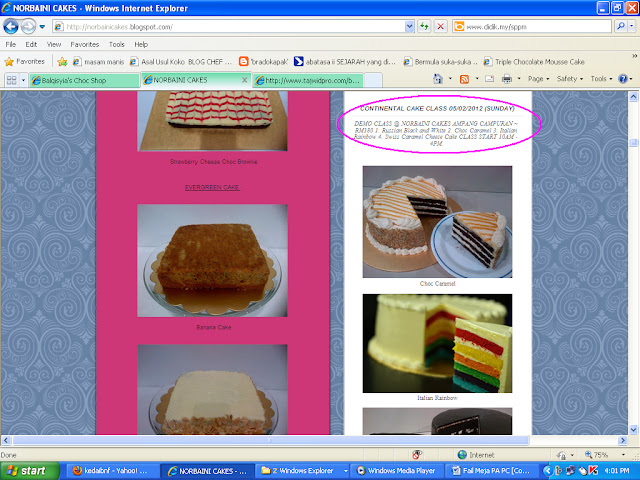
Task: Click the blue Help question mark icon
Action: tap(623, 79)
